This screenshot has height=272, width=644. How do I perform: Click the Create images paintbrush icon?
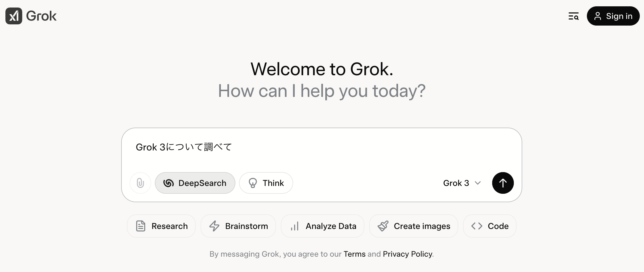(383, 226)
